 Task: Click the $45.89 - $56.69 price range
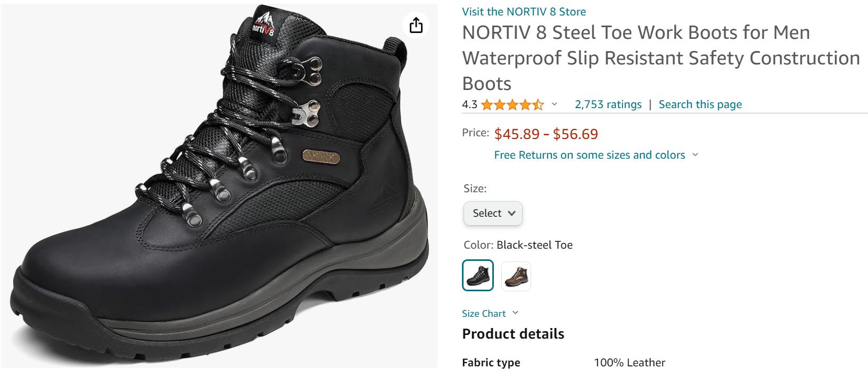tap(546, 134)
